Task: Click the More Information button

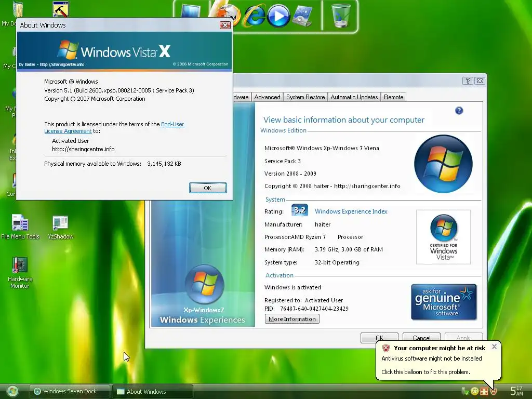Action: pos(292,319)
